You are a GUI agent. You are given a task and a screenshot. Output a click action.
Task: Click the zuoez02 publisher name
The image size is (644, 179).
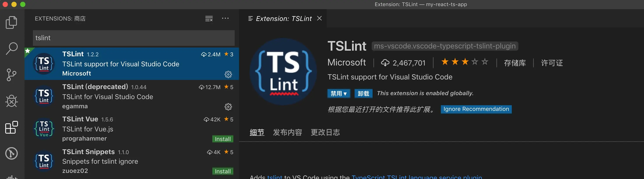(75, 171)
